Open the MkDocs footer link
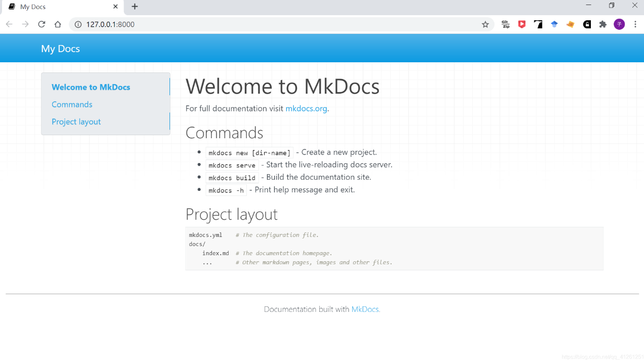The image size is (644, 360). 365,309
